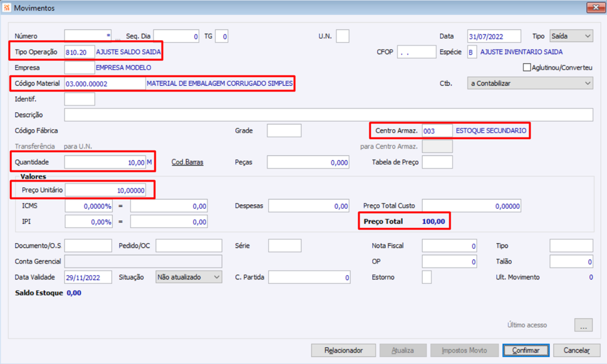Image resolution: width=607 pixels, height=364 pixels.
Task: Click the Relacionador button
Action: 343,350
